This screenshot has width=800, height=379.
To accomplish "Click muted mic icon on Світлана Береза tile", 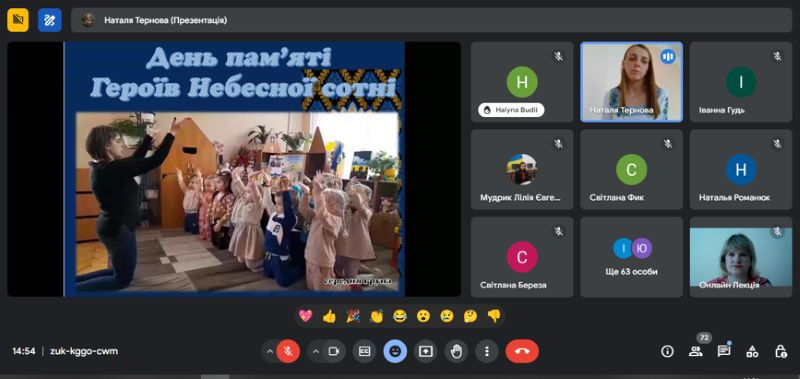I will click(559, 232).
